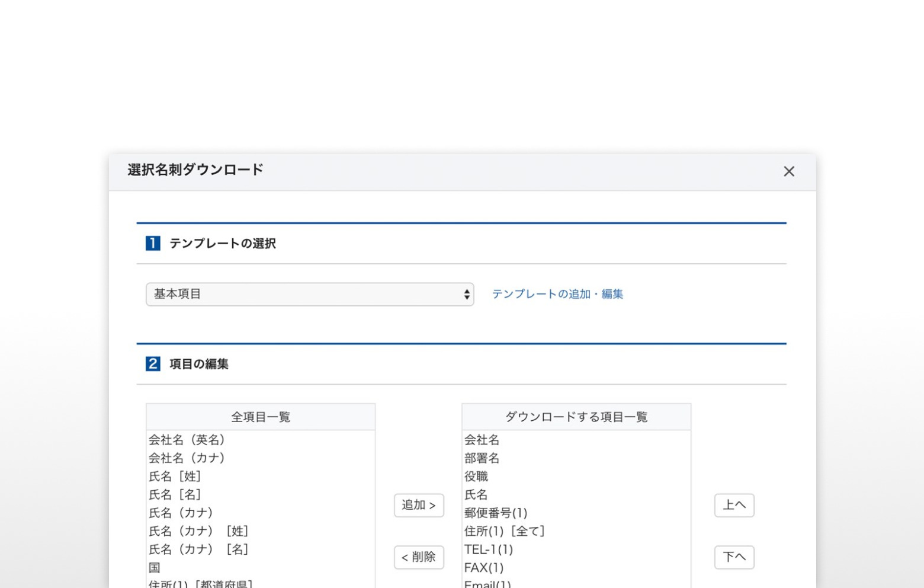Select 部署名 in download items list
924x588 pixels.
tap(576, 458)
